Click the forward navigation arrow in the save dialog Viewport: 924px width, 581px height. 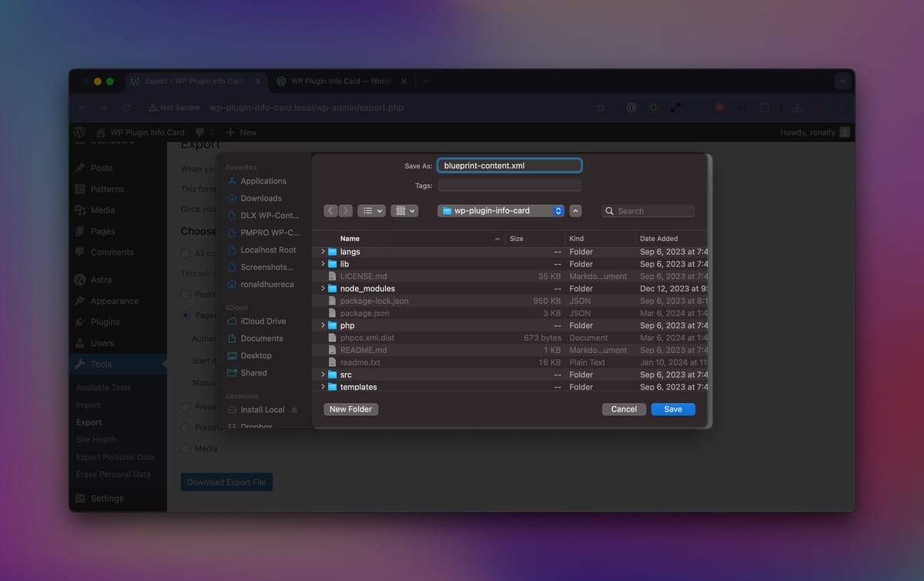click(345, 210)
